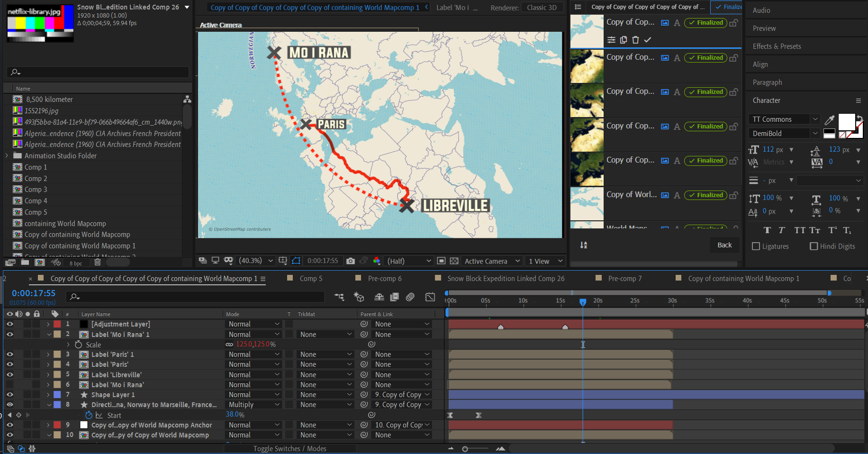Toggle the transparency grid icon
This screenshot has width=868, height=454.
click(454, 261)
